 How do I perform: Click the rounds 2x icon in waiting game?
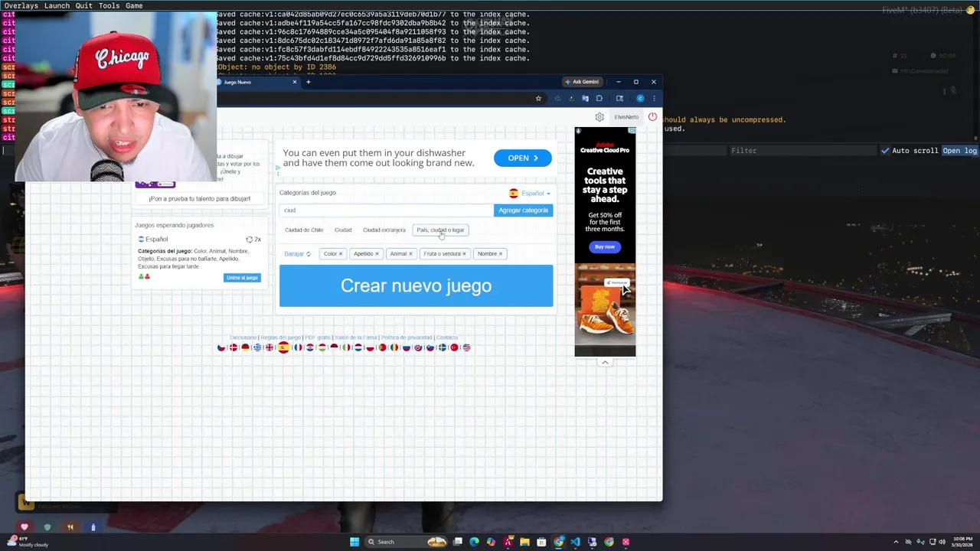[x=253, y=240]
